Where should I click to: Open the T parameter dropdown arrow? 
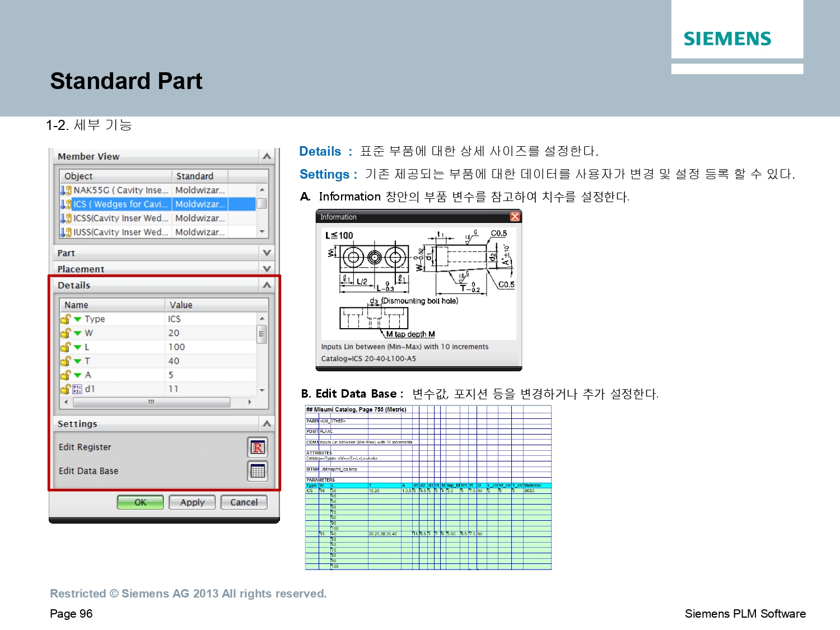(78, 361)
